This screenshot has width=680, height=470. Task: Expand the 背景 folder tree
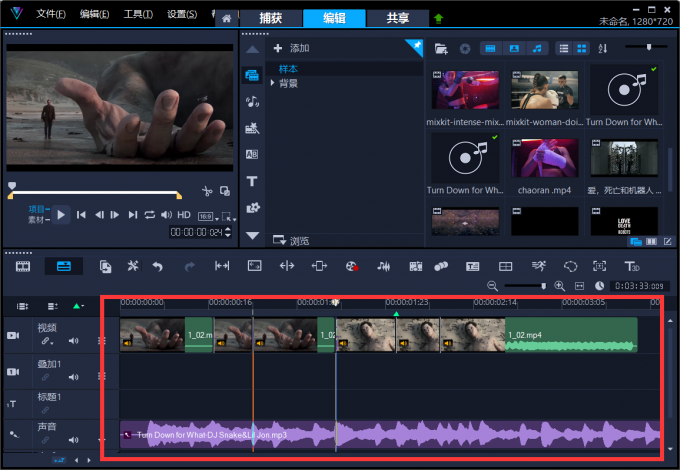(272, 82)
